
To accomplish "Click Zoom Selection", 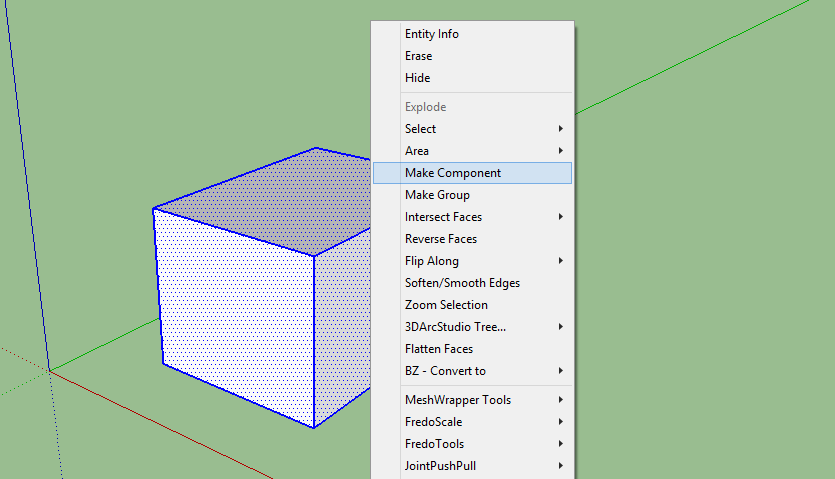I will [x=472, y=305].
